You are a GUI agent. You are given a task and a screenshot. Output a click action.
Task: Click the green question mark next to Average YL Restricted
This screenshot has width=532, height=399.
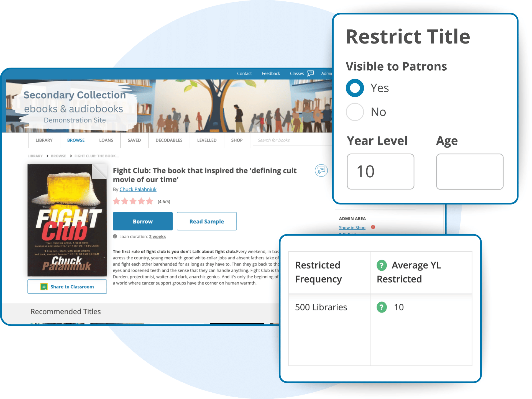coord(382,265)
